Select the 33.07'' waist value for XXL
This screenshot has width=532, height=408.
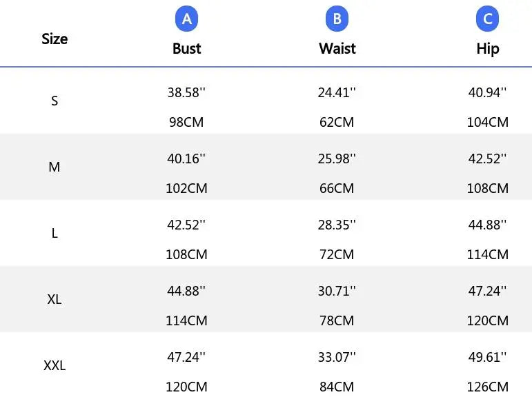coord(337,357)
